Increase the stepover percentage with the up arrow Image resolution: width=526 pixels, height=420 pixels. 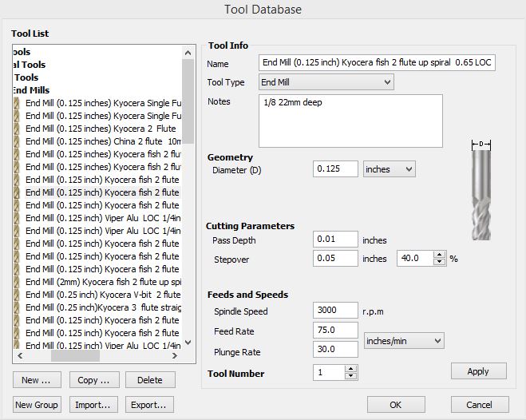click(439, 255)
